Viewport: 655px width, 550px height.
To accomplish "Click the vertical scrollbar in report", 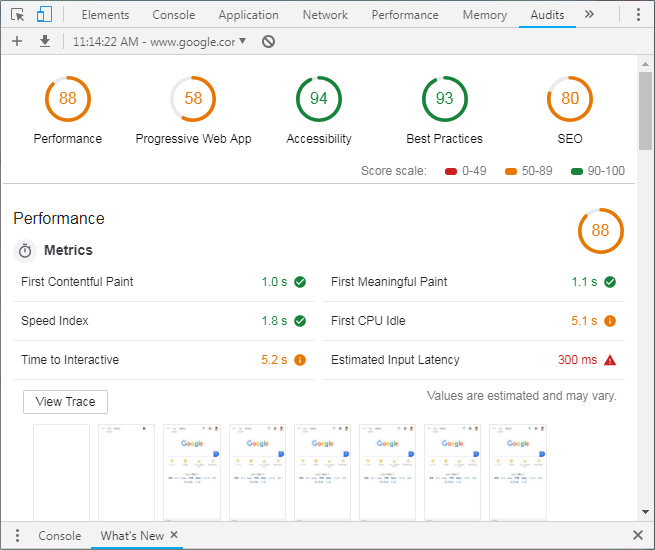I will tap(646, 110).
